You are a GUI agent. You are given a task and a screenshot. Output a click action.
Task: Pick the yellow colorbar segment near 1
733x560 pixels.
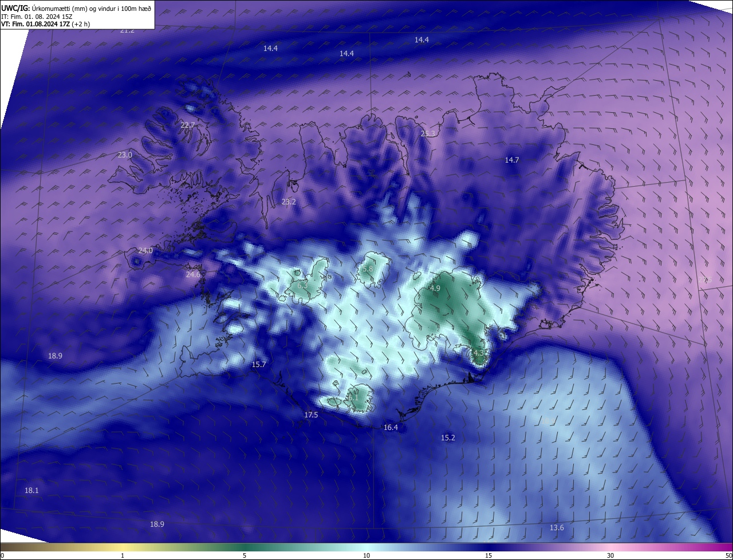click(123, 547)
